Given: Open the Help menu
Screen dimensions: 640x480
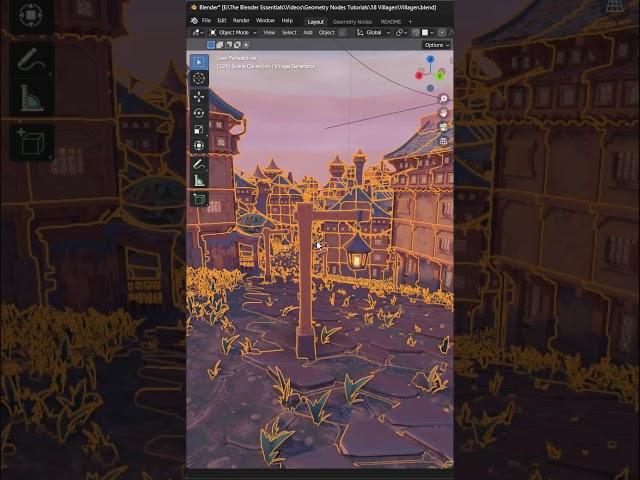Looking at the screenshot, I should [287, 20].
